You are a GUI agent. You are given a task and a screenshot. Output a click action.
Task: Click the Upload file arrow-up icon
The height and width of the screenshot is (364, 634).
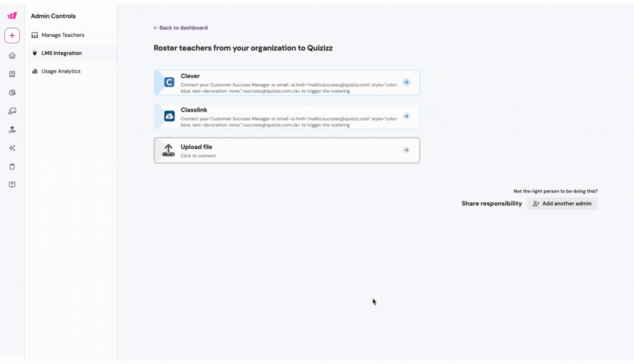click(168, 150)
